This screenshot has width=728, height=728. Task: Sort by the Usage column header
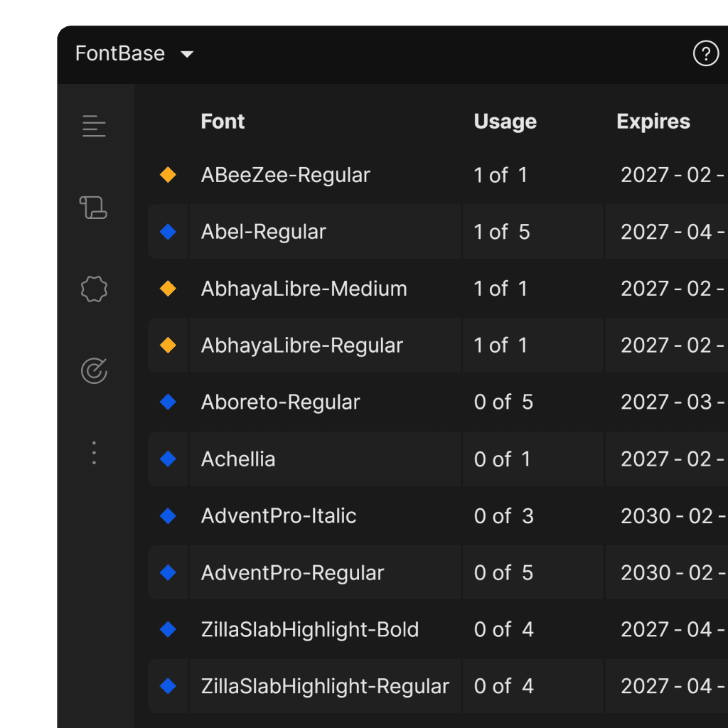pyautogui.click(x=505, y=122)
